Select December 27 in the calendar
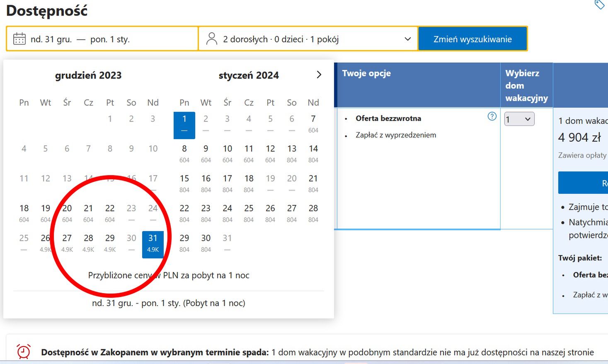 [x=67, y=238]
